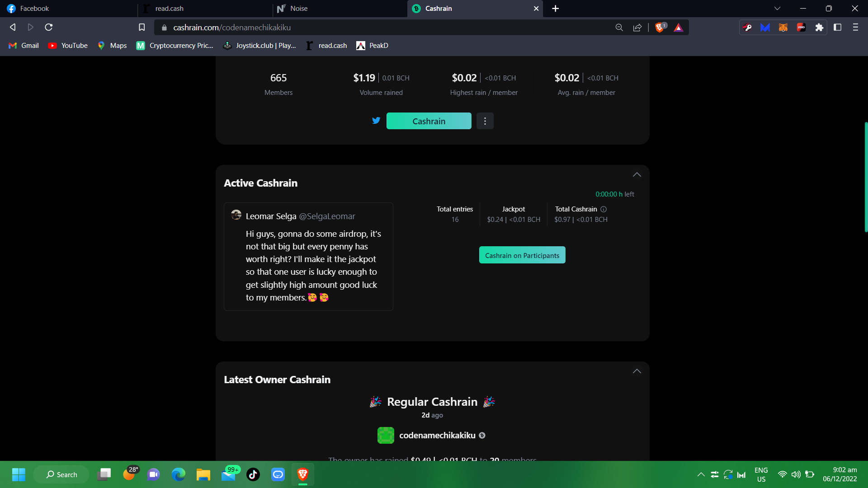Image resolution: width=868 pixels, height=488 pixels.
Task: Toggle the browser sidebar panel
Action: [x=837, y=28]
